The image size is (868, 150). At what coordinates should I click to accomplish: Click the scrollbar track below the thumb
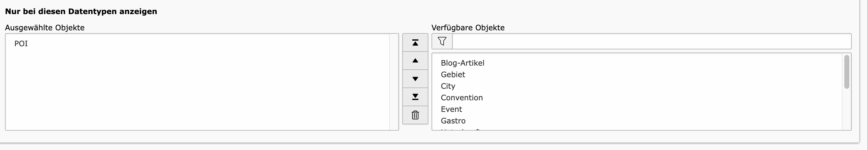pos(847,109)
